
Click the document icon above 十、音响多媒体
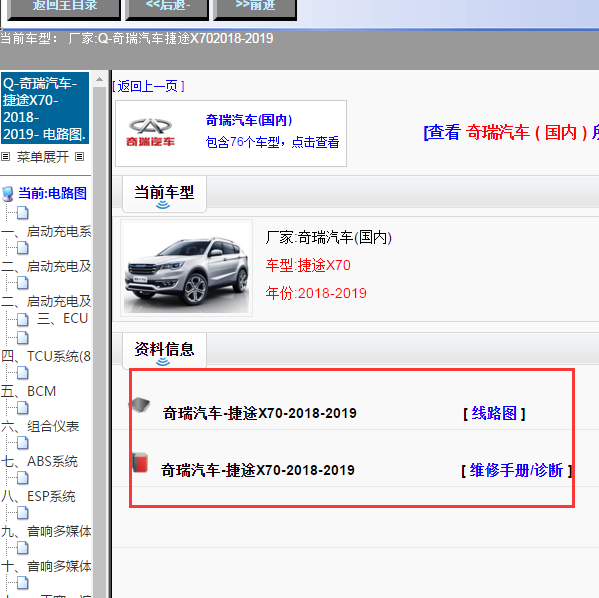[23, 548]
